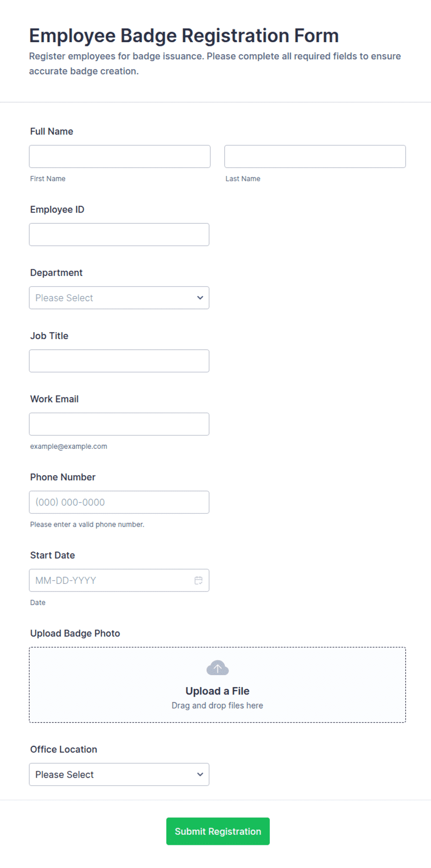Focus the Work Email input field

[x=119, y=424]
